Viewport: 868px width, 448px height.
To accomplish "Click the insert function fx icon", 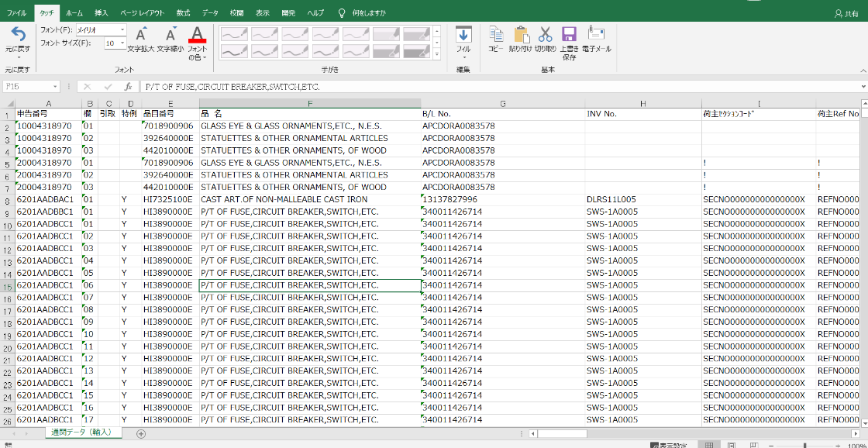I will [128, 87].
